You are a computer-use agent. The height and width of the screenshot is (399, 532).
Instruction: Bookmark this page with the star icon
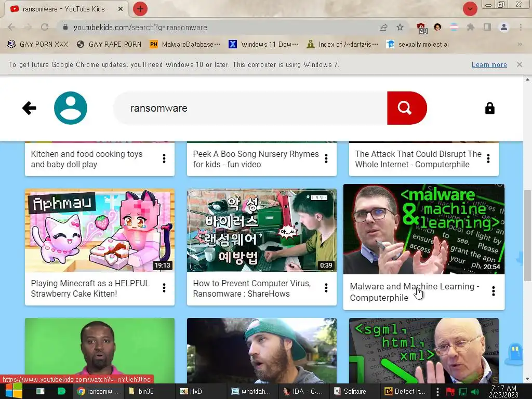(400, 27)
